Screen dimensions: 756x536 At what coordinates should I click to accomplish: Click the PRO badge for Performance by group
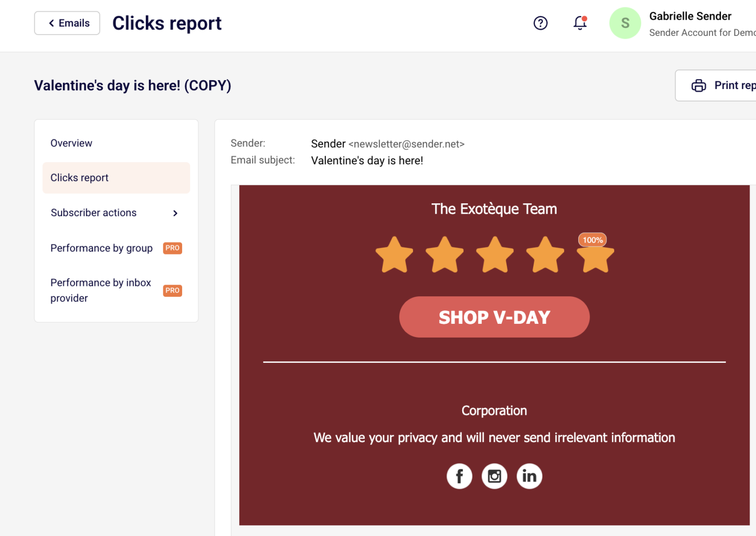172,248
